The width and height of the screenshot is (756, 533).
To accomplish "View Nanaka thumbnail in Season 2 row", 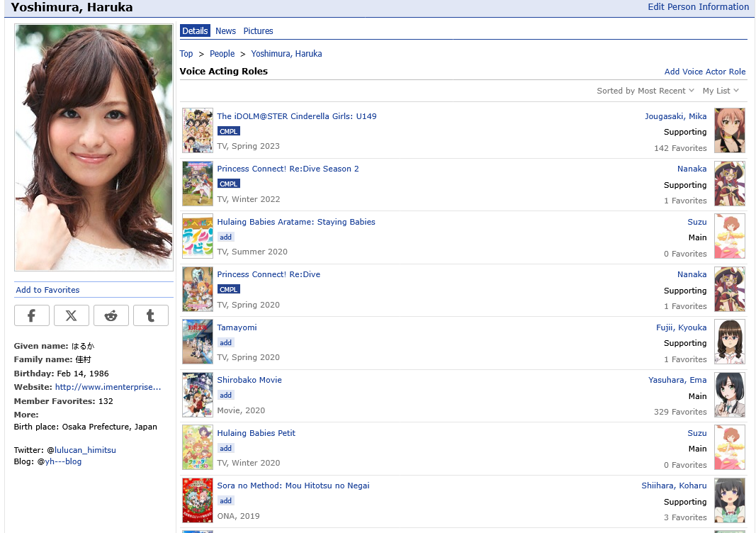I will [x=730, y=184].
